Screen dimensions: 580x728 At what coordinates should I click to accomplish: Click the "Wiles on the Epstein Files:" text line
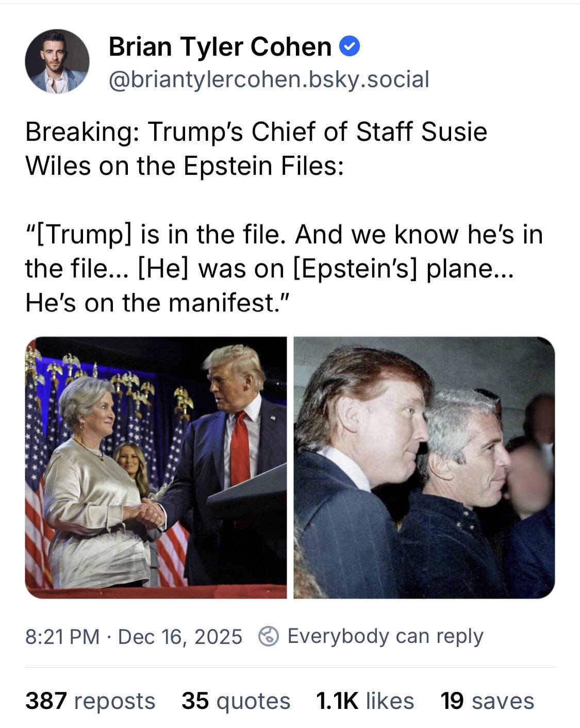[185, 165]
